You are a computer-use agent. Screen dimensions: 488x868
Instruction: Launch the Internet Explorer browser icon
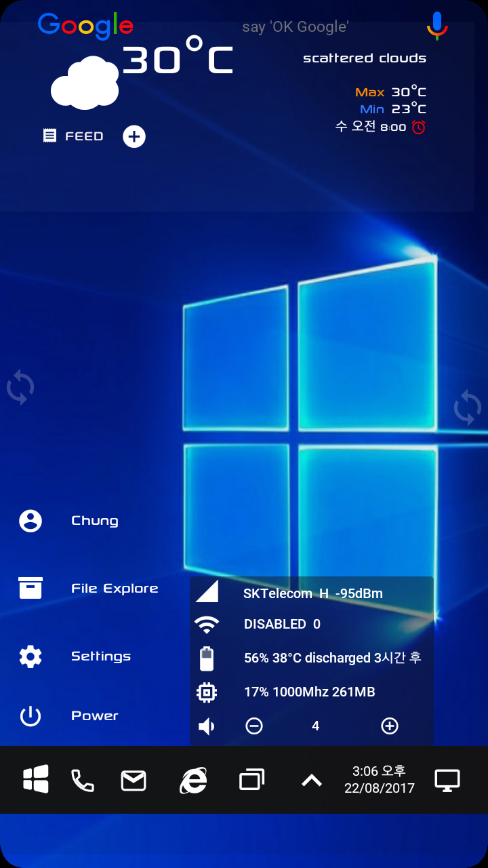coord(193,781)
